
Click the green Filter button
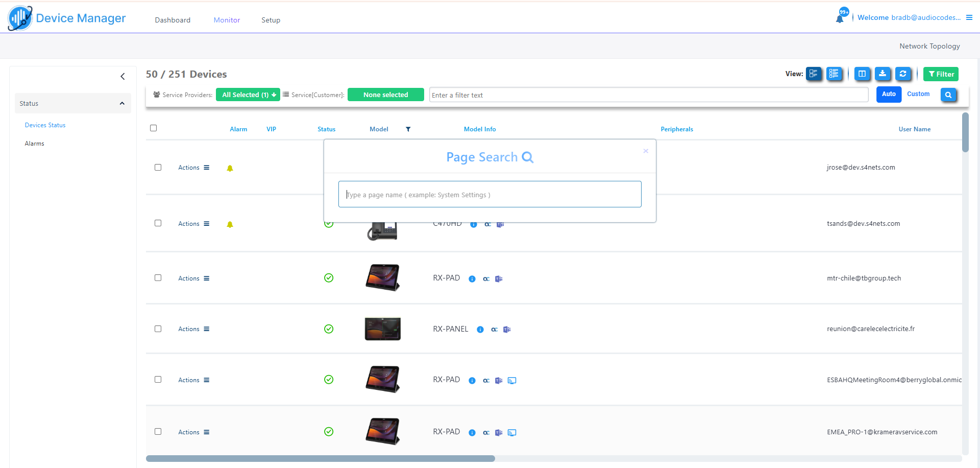[941, 74]
